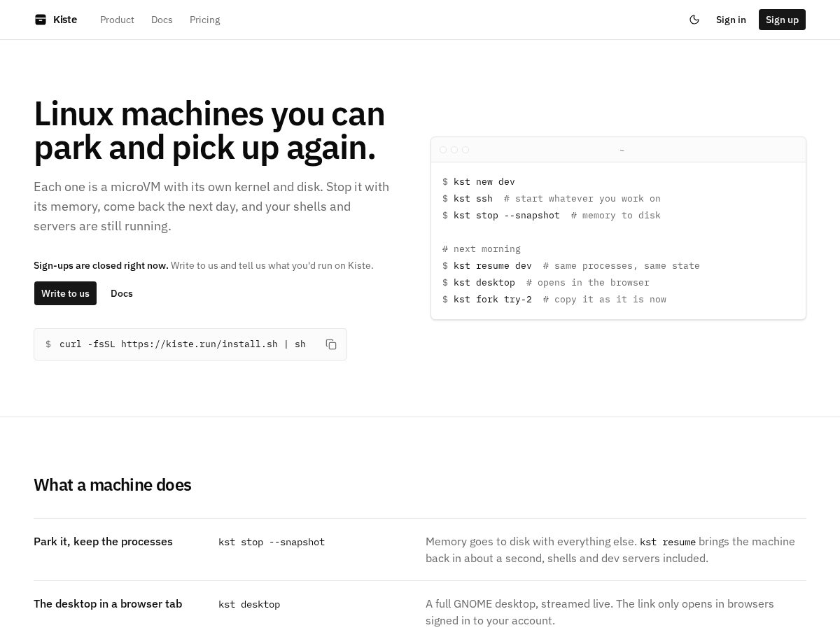
Task: Click 'kst resume dev' terminal line
Action: coord(570,266)
